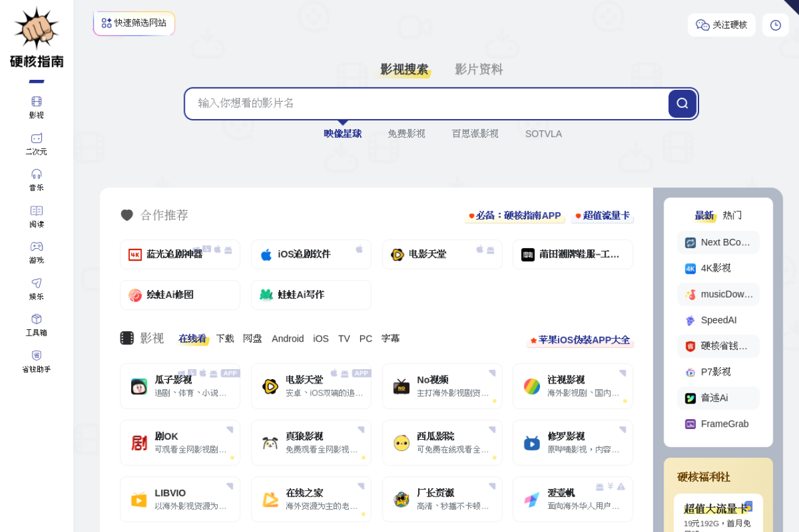Image resolution: width=799 pixels, height=532 pixels.
Task: Open the 游戏 gamepad sidebar category
Action: (36, 253)
